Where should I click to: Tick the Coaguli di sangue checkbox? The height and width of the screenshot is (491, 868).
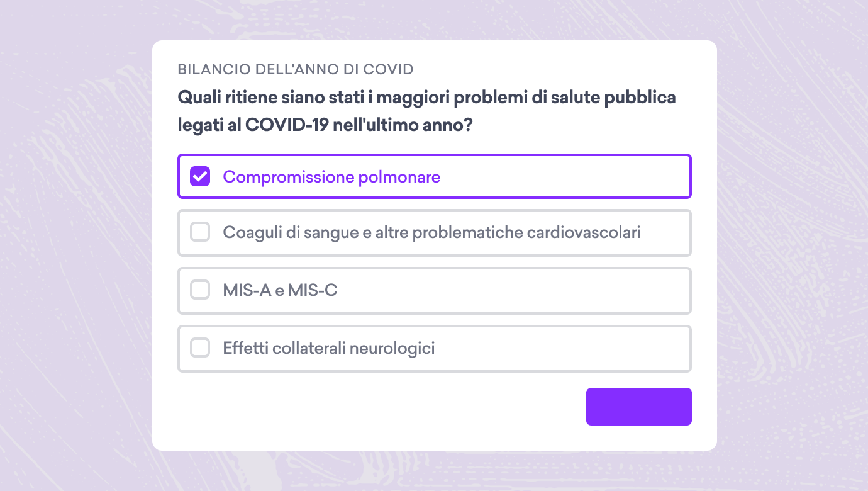pos(200,232)
